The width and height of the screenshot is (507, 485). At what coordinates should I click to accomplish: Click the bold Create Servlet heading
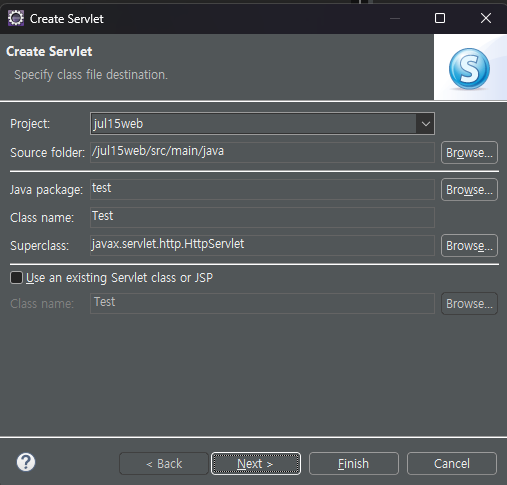49,51
